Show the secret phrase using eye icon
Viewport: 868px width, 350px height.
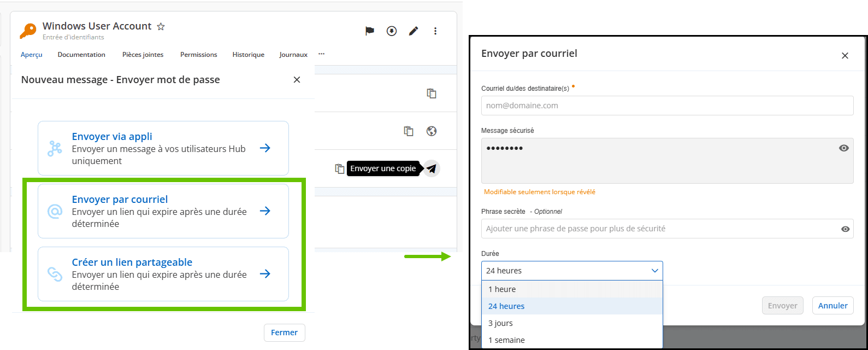[x=845, y=229]
